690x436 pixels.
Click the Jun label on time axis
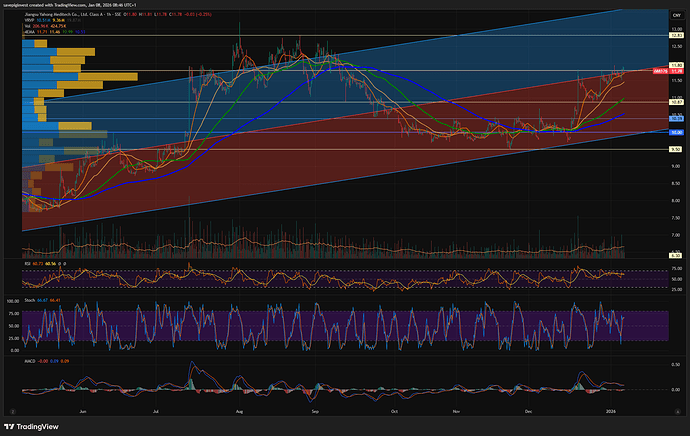coord(82,410)
